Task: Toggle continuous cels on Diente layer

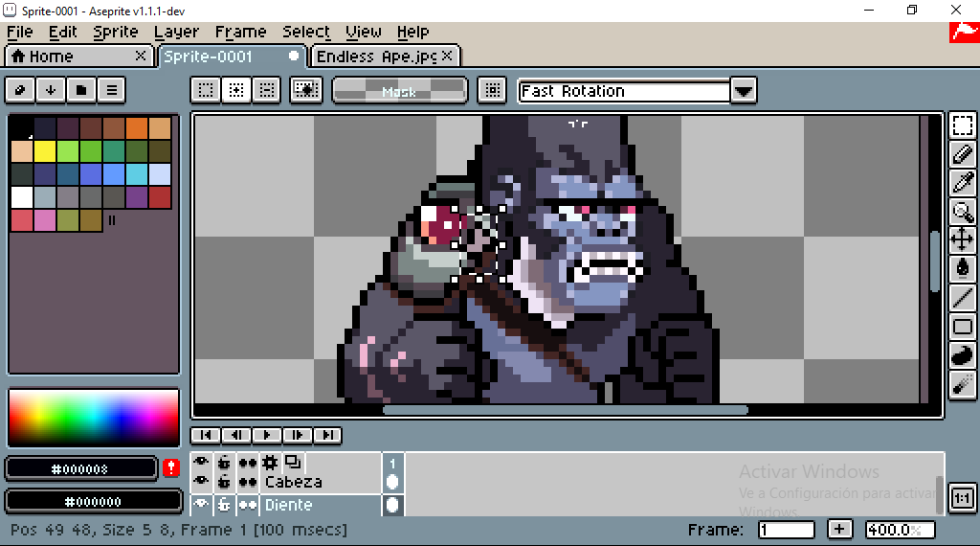Action: point(248,505)
